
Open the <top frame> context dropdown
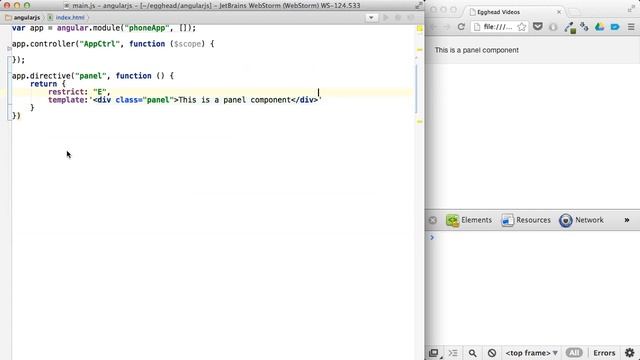pyautogui.click(x=531, y=353)
